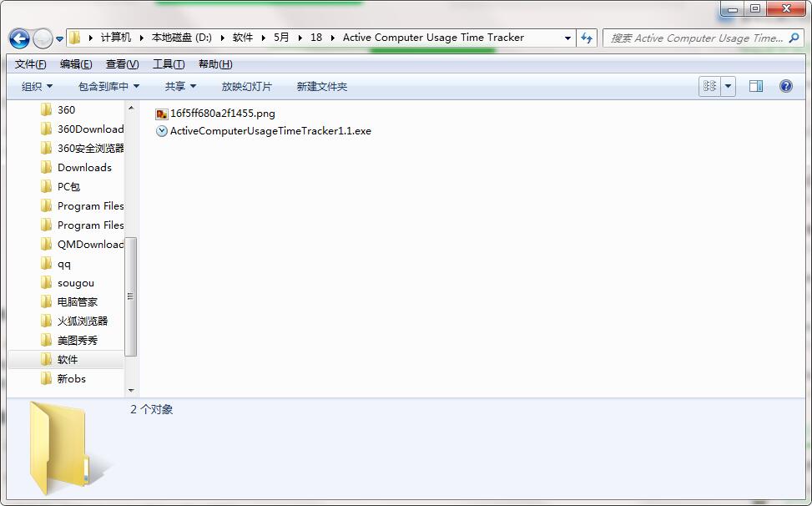Viewport: 812px width, 506px height.
Task: Open ActiveComputerUsageTimeTracker1.1.exe
Action: coord(270,131)
